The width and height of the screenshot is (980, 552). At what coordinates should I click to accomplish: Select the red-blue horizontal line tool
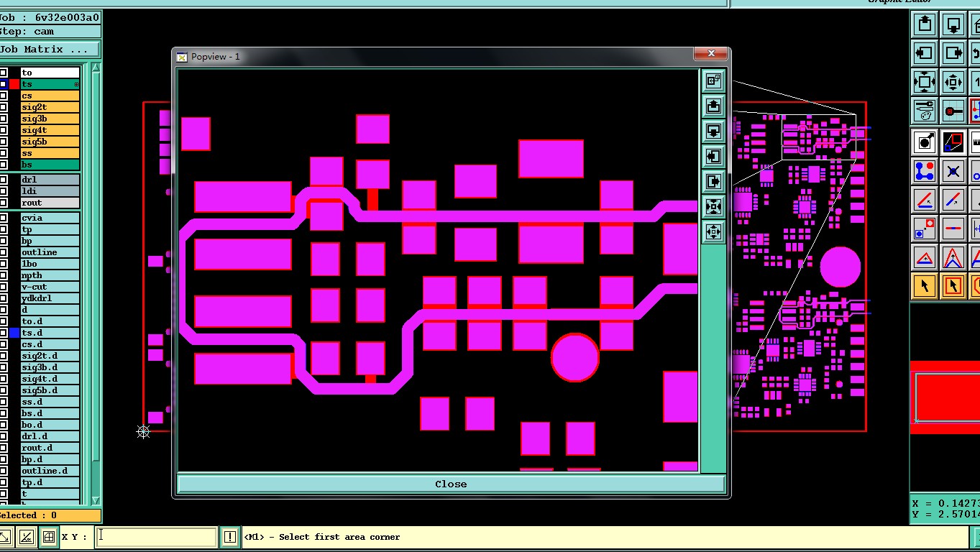pos(953,229)
